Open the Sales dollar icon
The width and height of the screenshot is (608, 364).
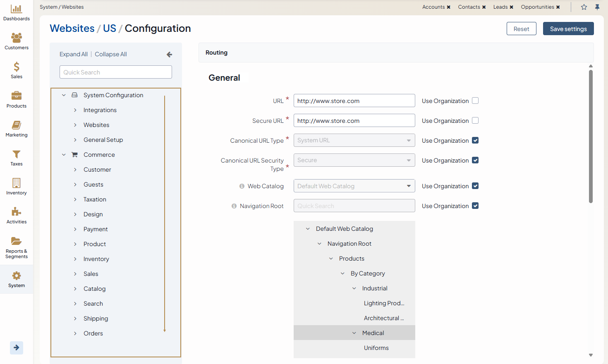pos(17,67)
